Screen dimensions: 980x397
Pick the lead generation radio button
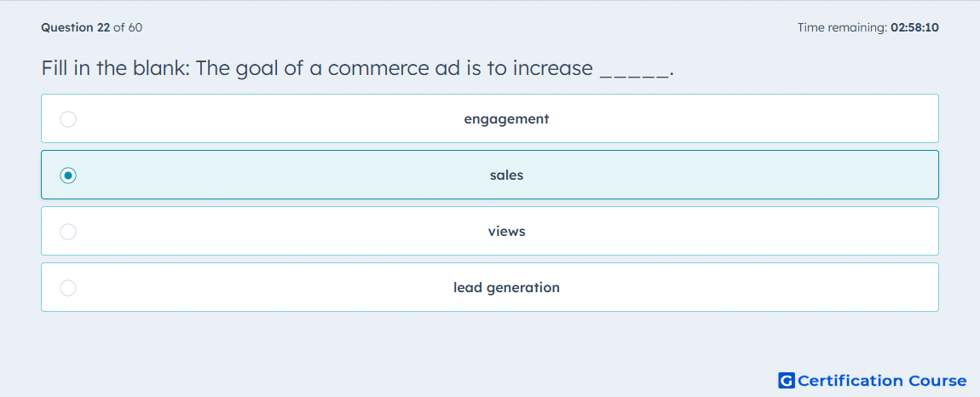[68, 288]
